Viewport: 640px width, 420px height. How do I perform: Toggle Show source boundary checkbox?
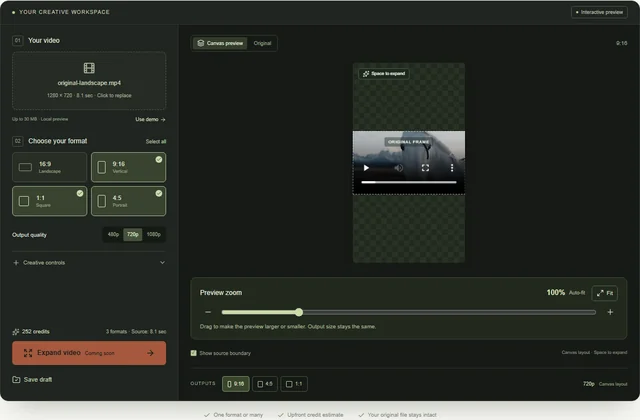click(x=193, y=353)
